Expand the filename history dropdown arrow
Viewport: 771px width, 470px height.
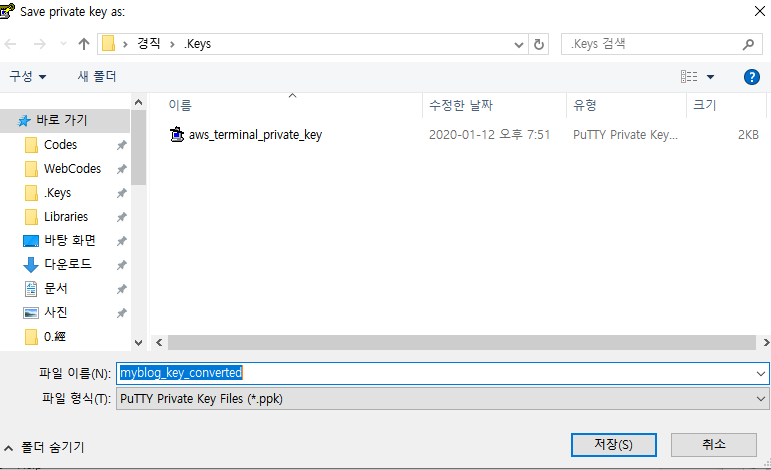click(x=761, y=374)
